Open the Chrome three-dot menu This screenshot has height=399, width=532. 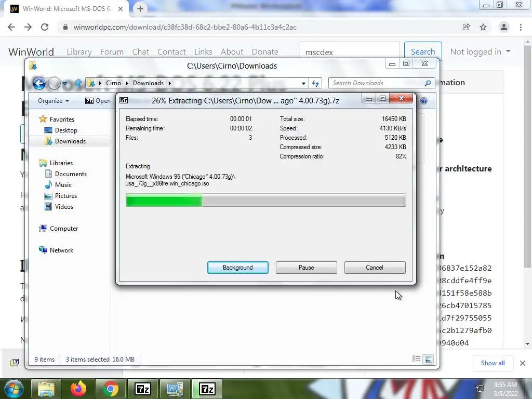pyautogui.click(x=521, y=27)
